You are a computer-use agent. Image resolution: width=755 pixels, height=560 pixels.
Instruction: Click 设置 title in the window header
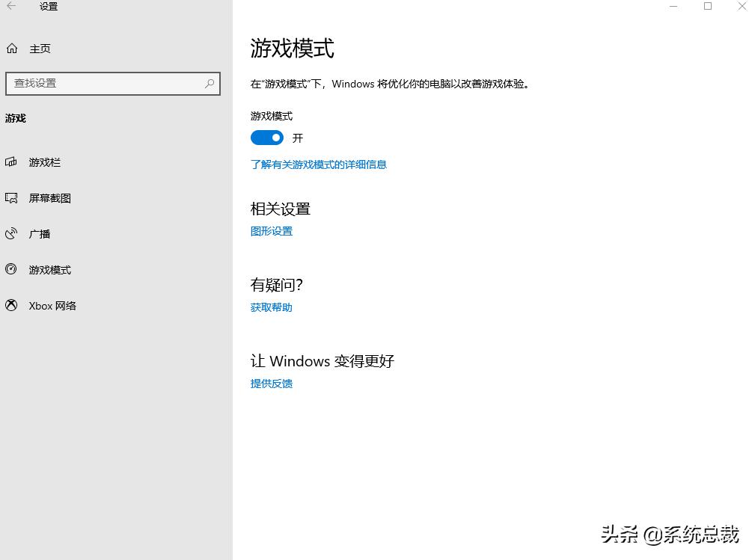tap(48, 6)
